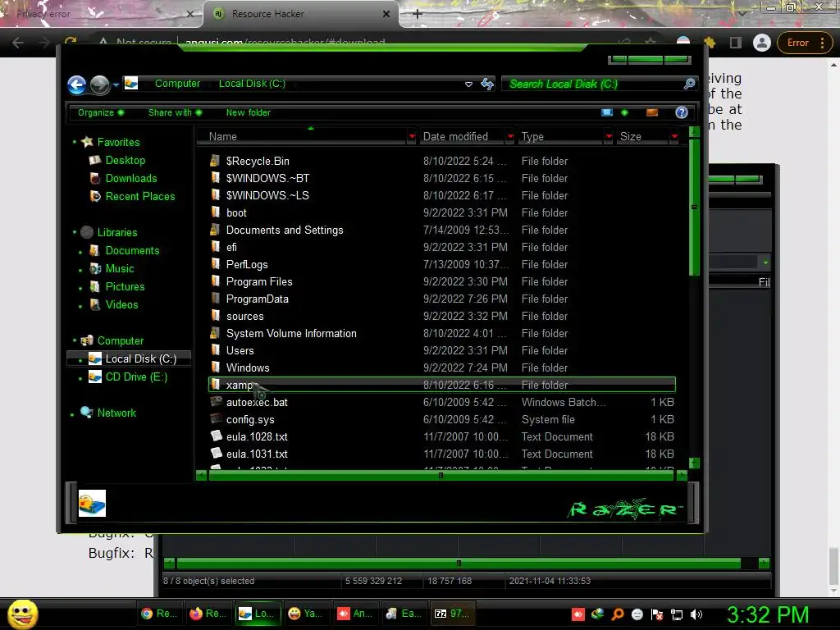Click the Back arrow in Explorer
The image size is (840, 630).
tap(76, 84)
